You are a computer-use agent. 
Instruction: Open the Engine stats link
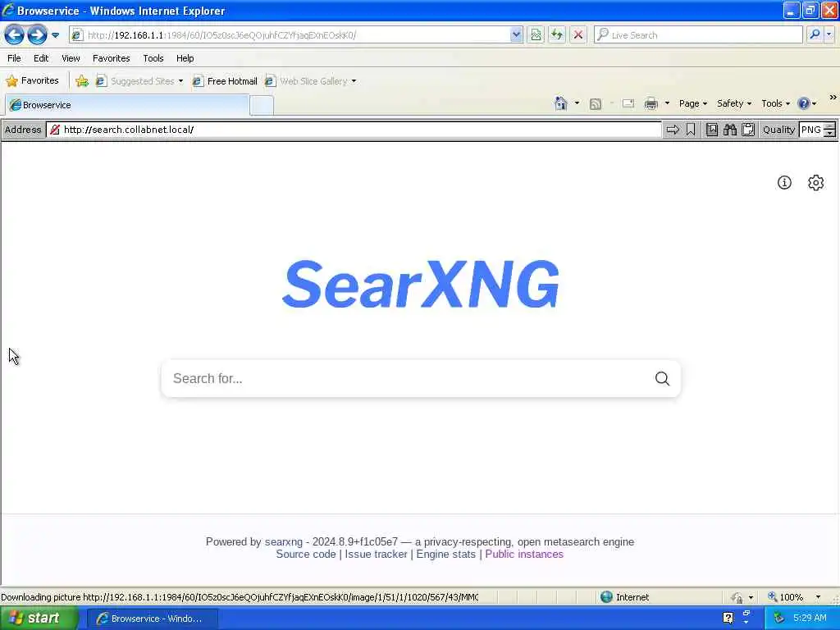[x=445, y=555]
